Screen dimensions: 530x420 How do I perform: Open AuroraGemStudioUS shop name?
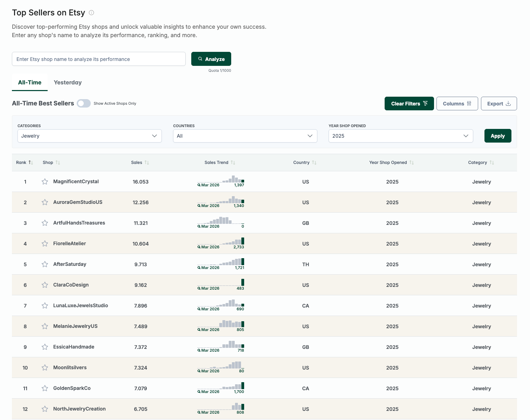[x=78, y=202]
